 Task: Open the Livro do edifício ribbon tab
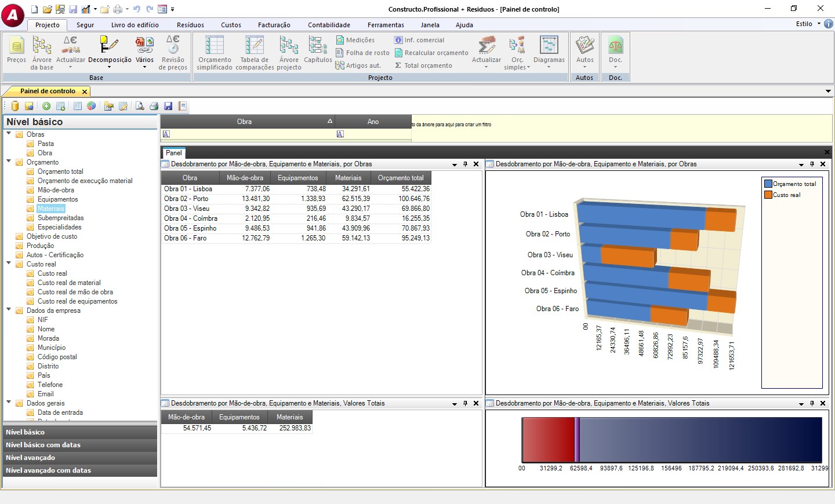(x=135, y=25)
